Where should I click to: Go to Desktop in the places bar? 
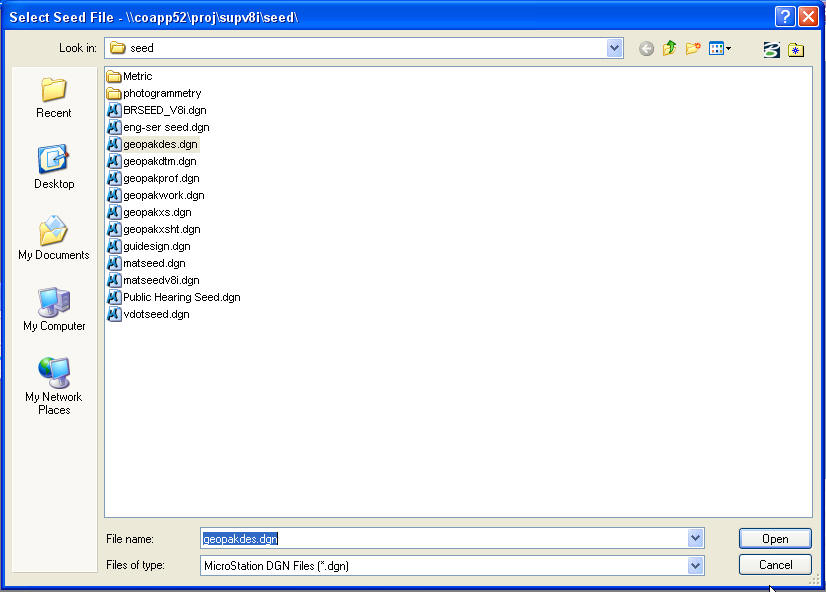(53, 168)
